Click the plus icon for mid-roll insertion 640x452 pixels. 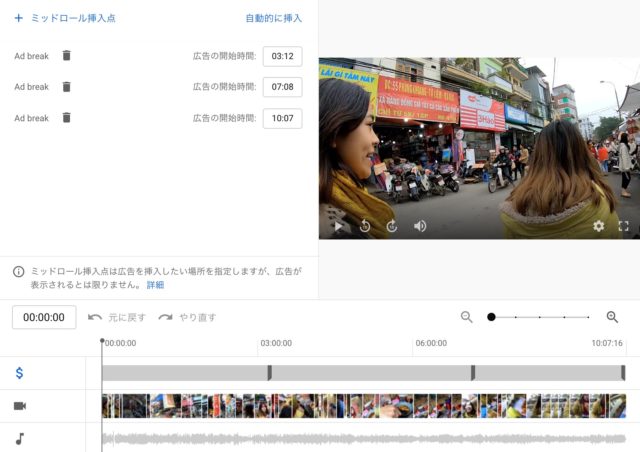[18, 18]
